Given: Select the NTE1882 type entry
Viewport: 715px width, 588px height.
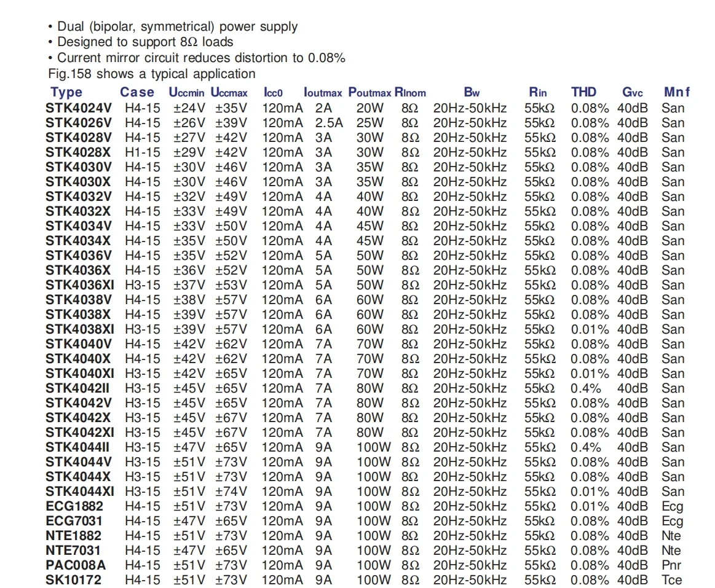Looking at the screenshot, I should 73,536.
